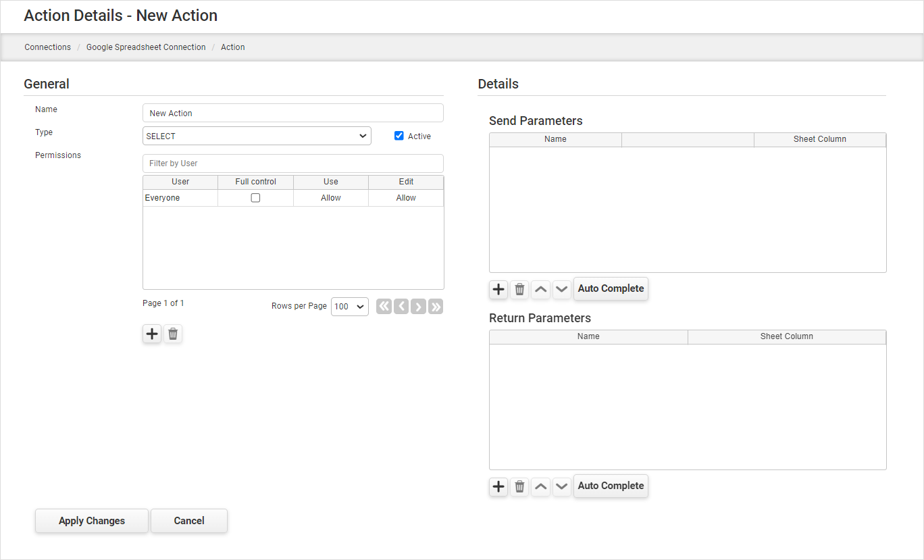Viewport: 924px width, 560px height.
Task: Click the Full control column header
Action: coord(256,182)
